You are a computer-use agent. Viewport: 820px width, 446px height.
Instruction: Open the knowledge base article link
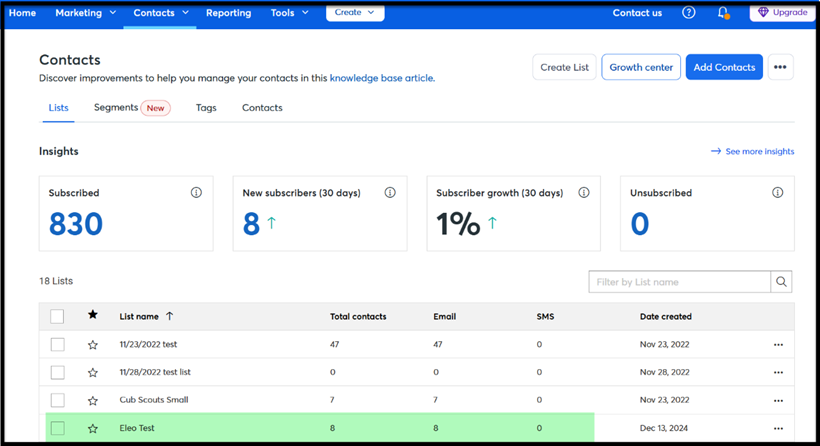pos(381,78)
